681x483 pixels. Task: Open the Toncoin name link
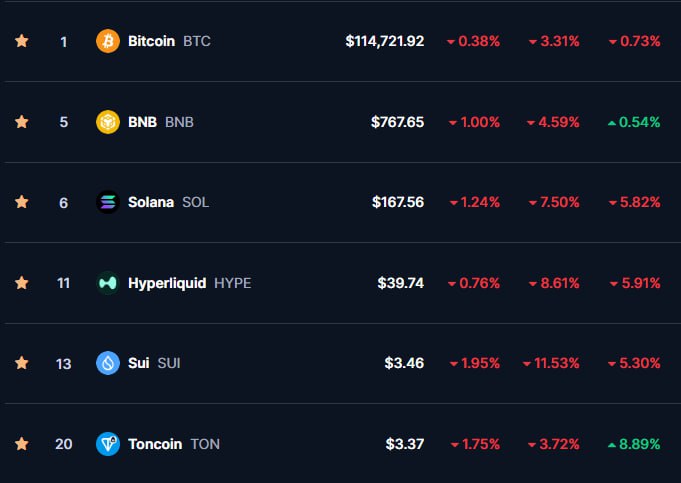[155, 444]
